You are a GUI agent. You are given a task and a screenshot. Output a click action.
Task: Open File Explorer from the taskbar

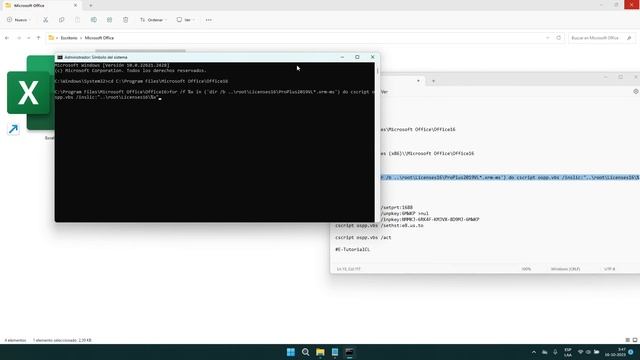point(320,352)
